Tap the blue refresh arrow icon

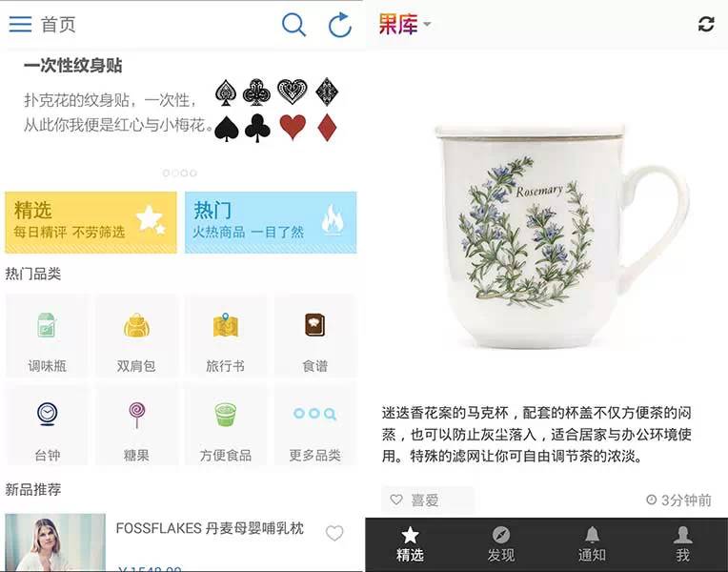[x=340, y=25]
